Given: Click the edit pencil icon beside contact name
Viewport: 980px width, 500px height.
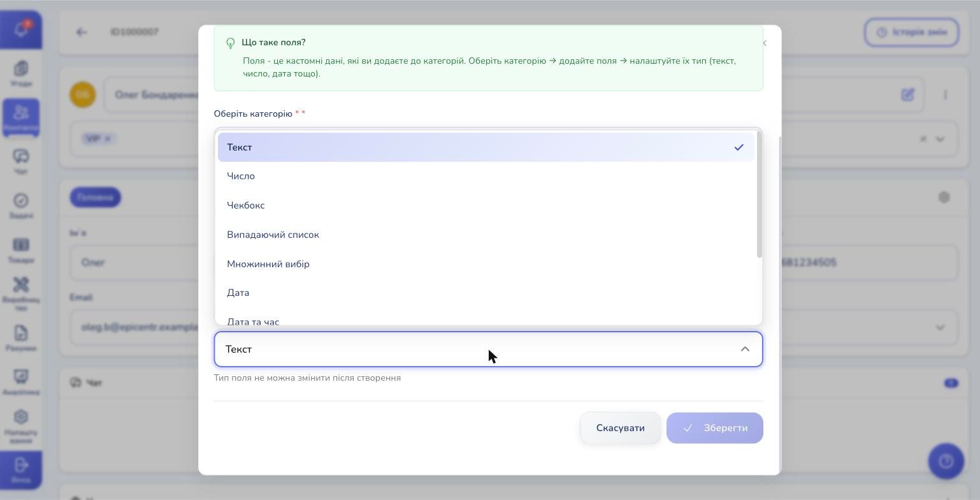Looking at the screenshot, I should (x=908, y=94).
